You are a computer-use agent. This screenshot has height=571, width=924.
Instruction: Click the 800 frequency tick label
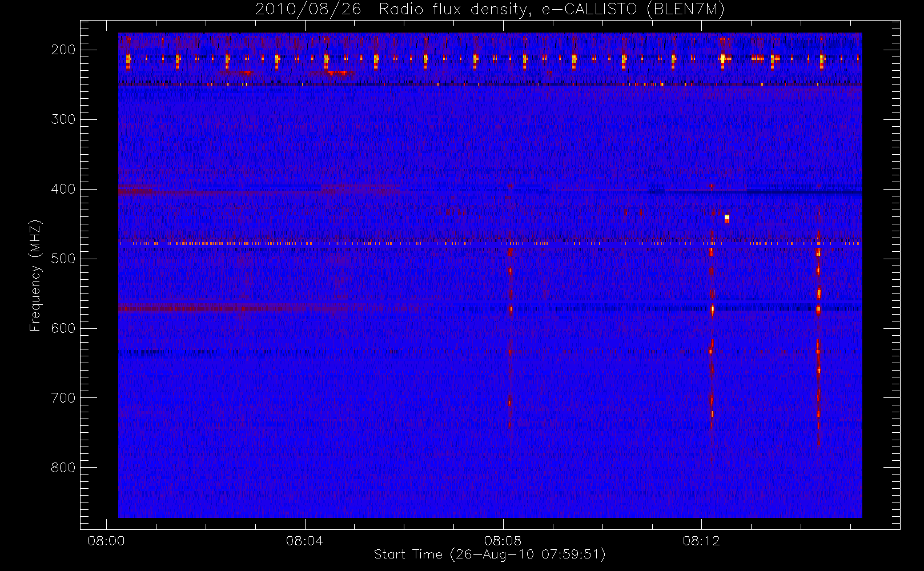point(63,468)
